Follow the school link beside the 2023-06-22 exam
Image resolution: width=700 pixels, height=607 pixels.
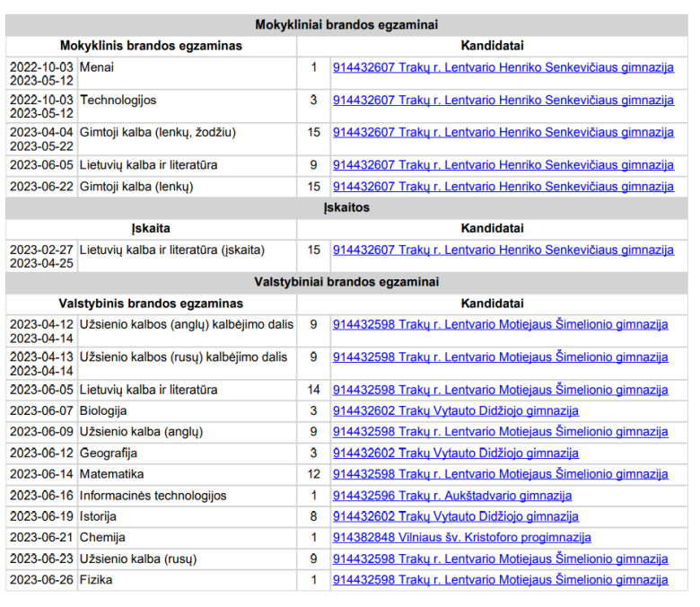503,187
